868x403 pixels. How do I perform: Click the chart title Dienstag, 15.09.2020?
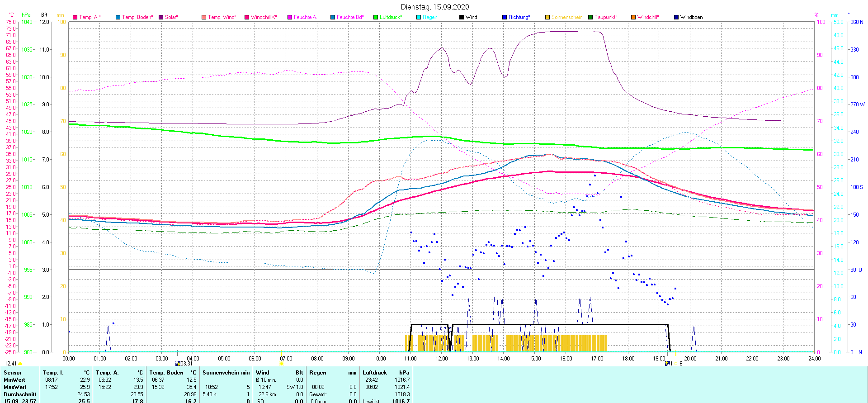[x=435, y=7]
